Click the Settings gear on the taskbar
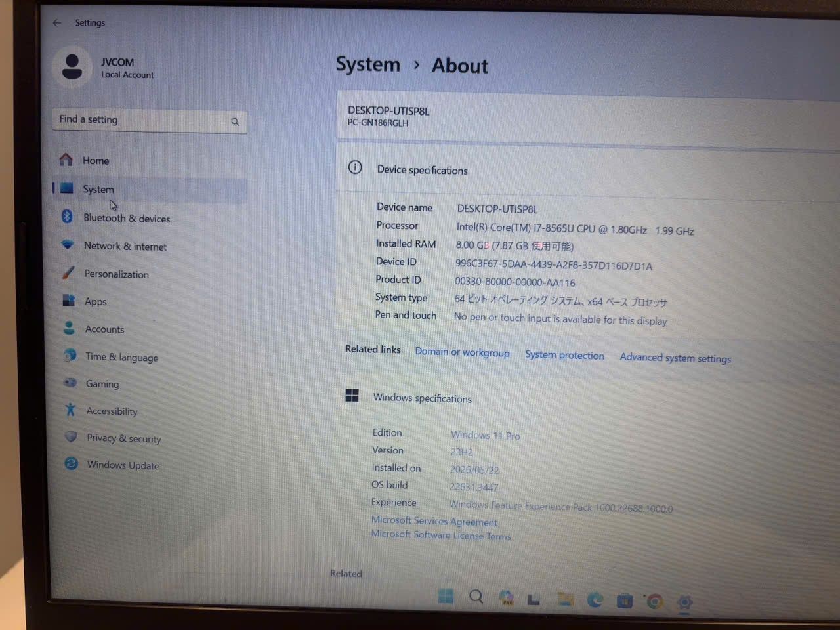The width and height of the screenshot is (840, 630). 684,602
